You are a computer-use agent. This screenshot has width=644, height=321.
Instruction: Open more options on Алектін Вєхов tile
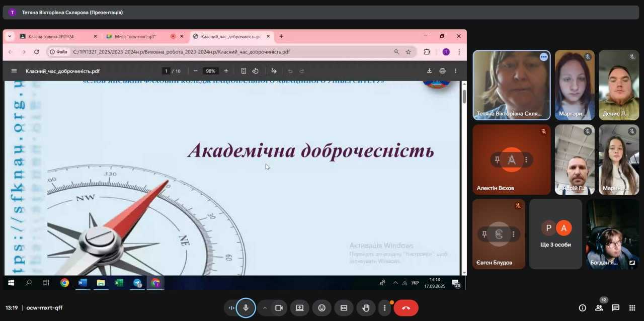526,159
